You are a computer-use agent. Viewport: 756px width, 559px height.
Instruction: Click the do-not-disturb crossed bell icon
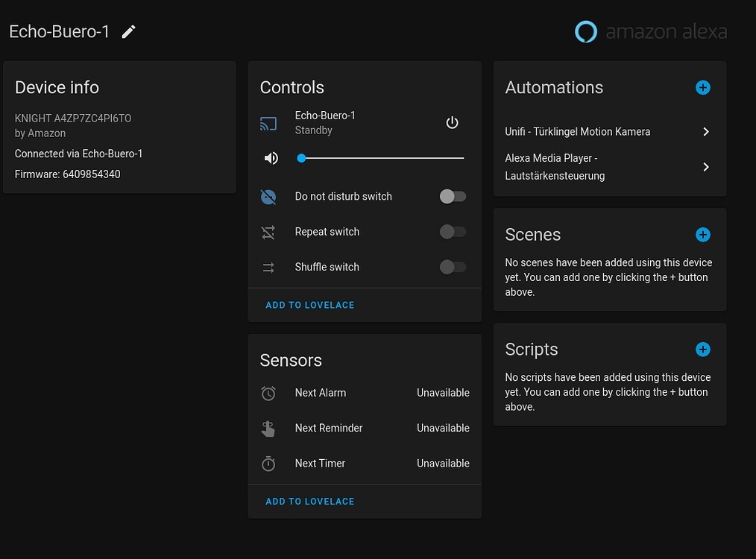(x=268, y=196)
